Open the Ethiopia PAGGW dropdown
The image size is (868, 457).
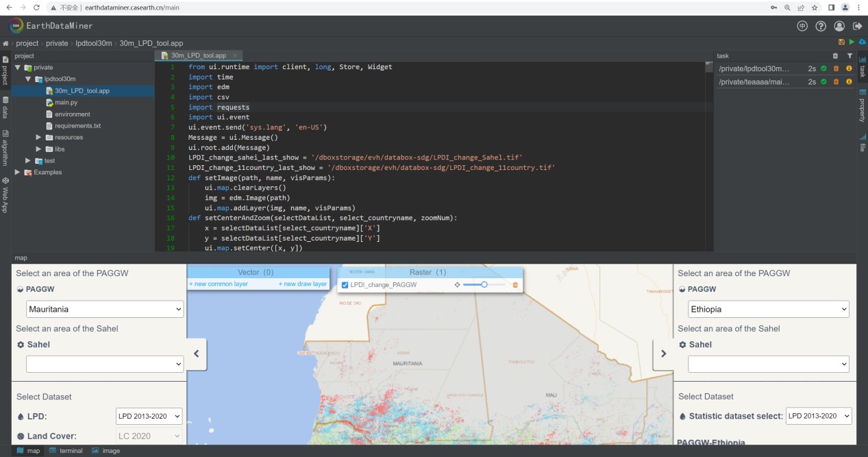pos(768,309)
